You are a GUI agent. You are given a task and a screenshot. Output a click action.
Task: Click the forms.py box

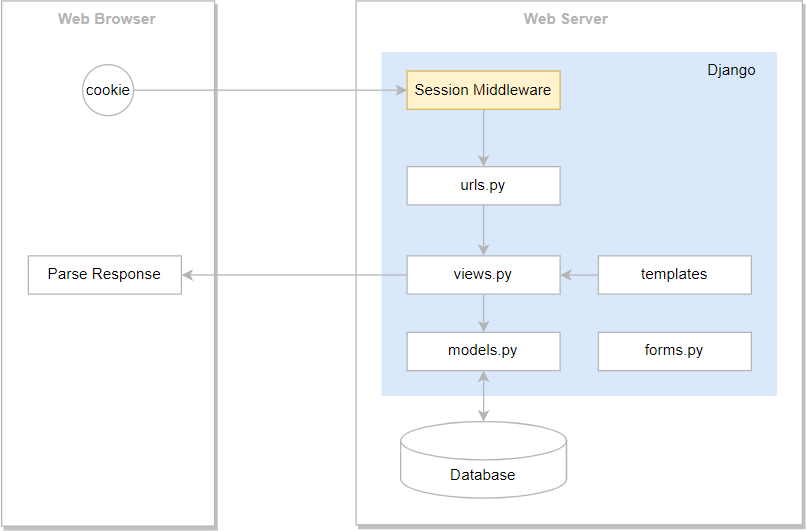point(674,351)
